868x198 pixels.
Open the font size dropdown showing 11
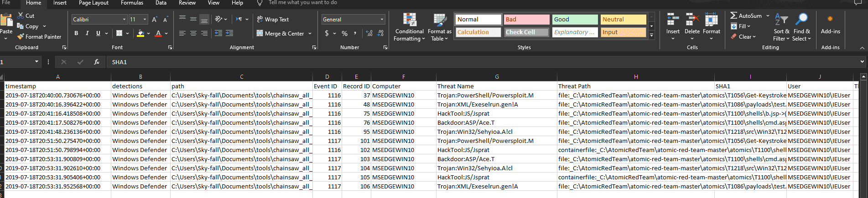tap(145, 20)
